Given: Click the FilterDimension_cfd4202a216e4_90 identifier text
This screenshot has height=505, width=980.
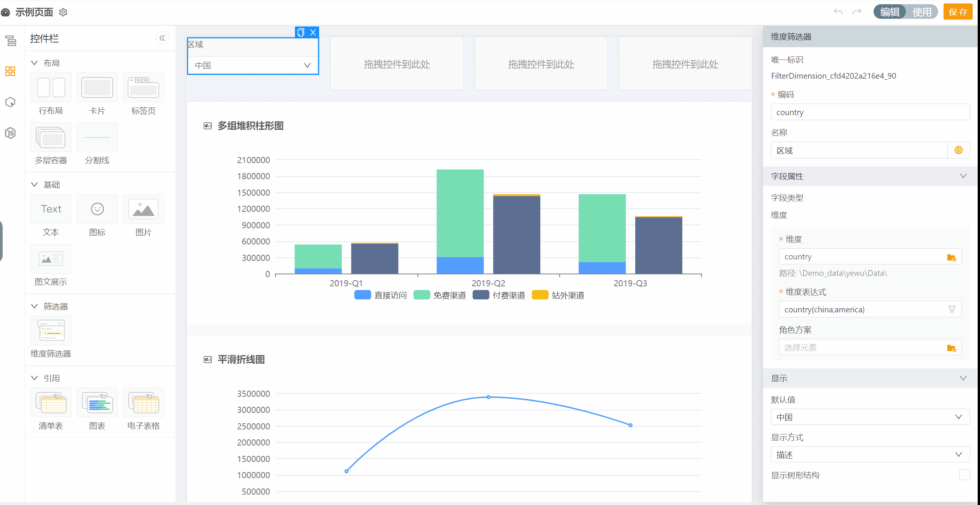Looking at the screenshot, I should pyautogui.click(x=833, y=76).
